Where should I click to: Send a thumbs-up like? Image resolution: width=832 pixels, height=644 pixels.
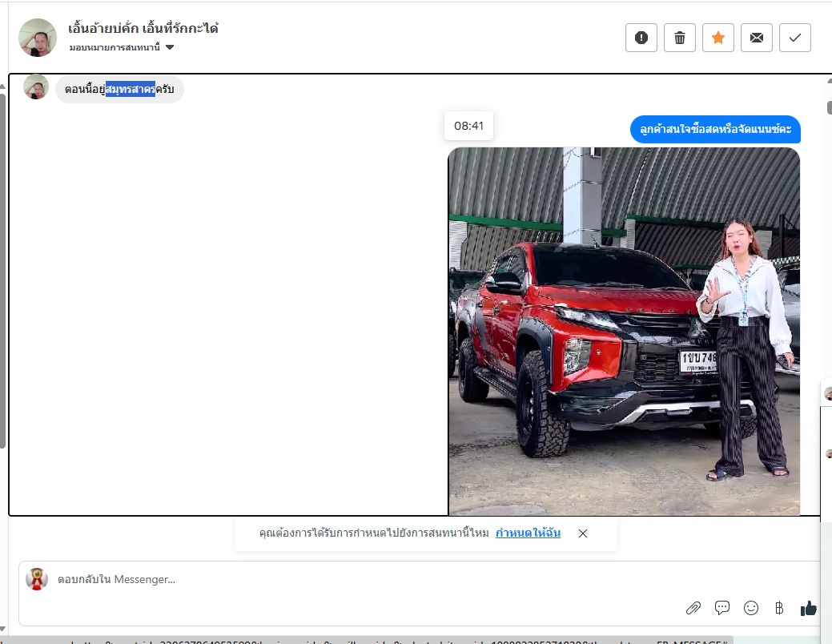[808, 608]
